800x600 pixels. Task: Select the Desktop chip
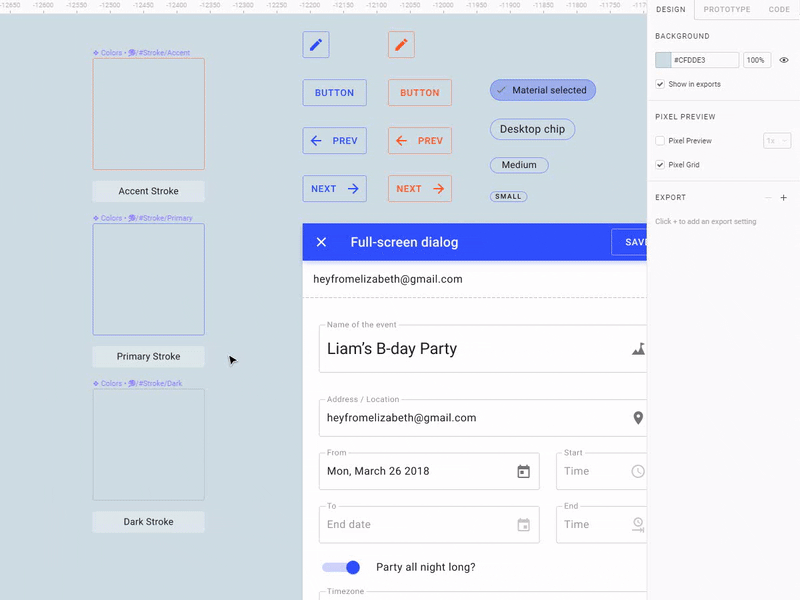(x=532, y=129)
